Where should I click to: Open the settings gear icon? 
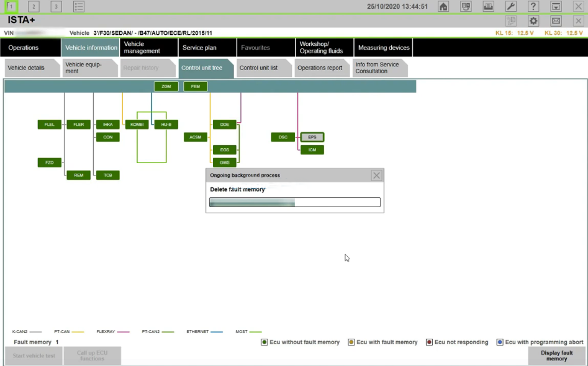533,21
